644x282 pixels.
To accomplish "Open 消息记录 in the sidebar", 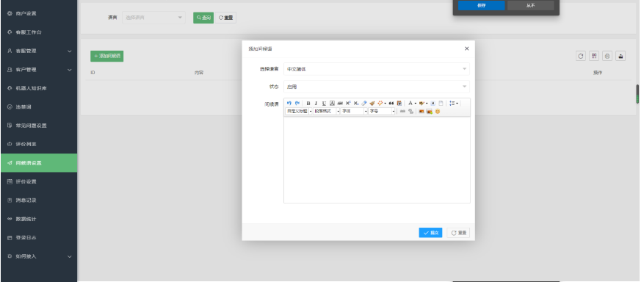I will tap(39, 200).
